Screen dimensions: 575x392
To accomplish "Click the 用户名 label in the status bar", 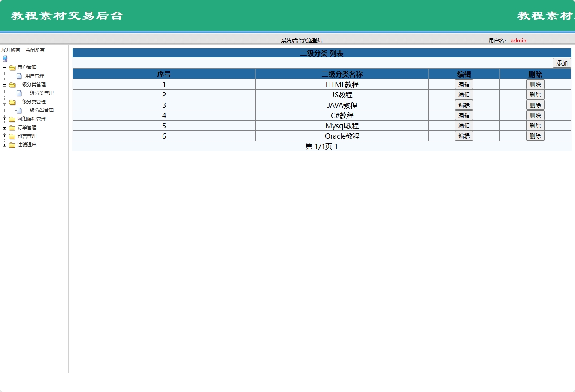I will pos(498,41).
